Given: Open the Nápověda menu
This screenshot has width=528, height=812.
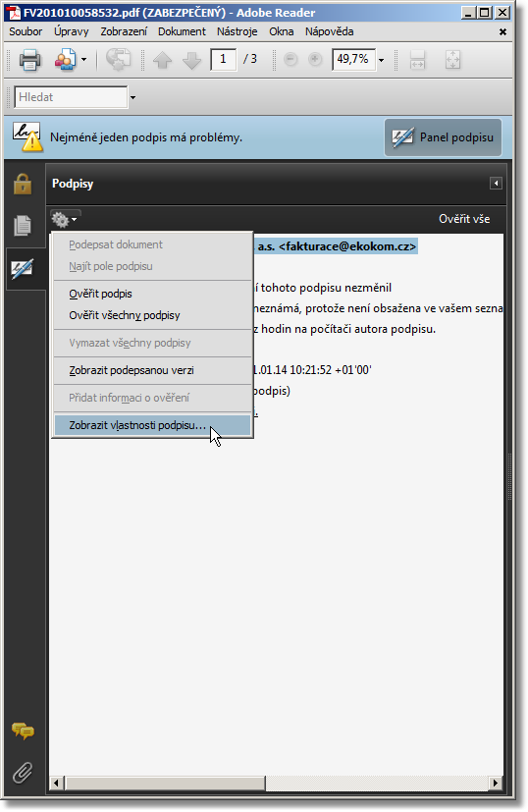Looking at the screenshot, I should click(329, 31).
